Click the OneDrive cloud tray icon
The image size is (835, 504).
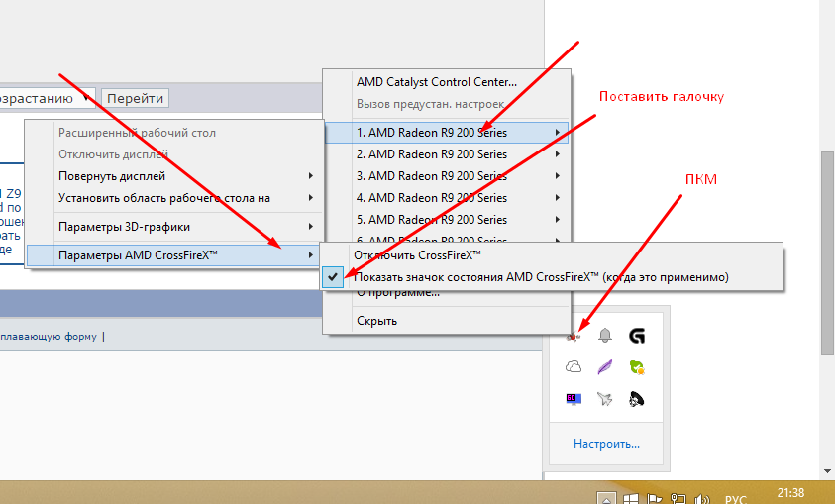[x=574, y=366]
